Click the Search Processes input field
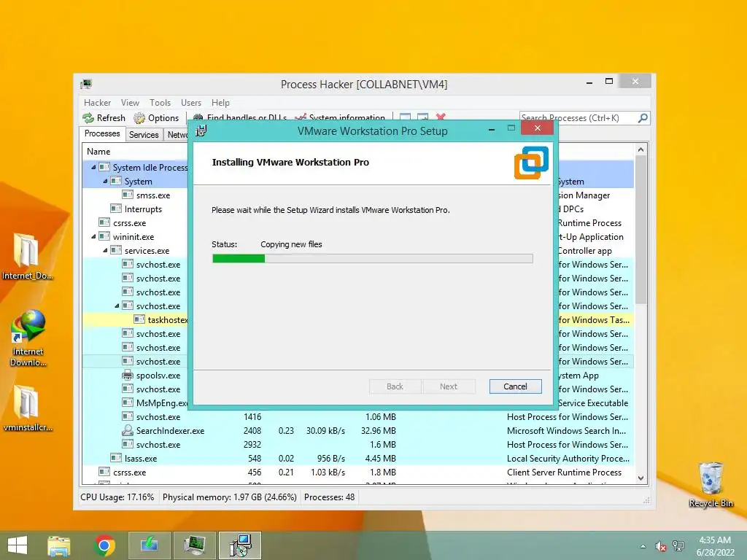Viewport: 747px width, 560px height. (578, 117)
